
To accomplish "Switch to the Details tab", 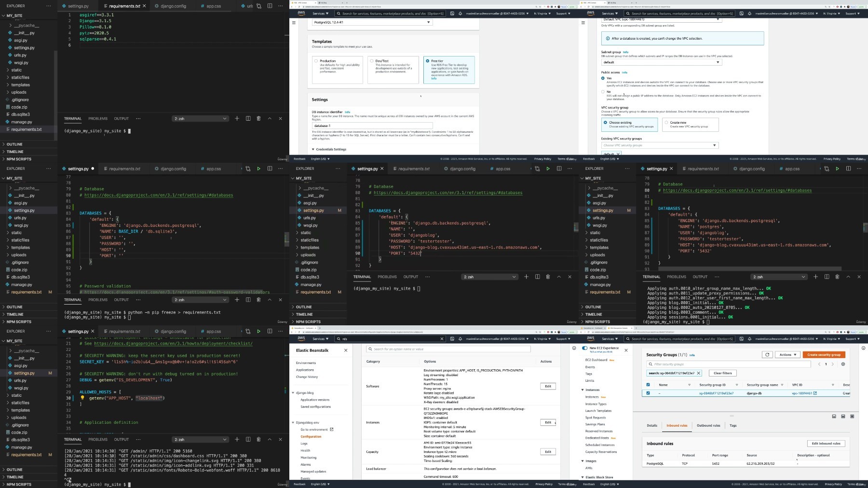I will pos(652,425).
